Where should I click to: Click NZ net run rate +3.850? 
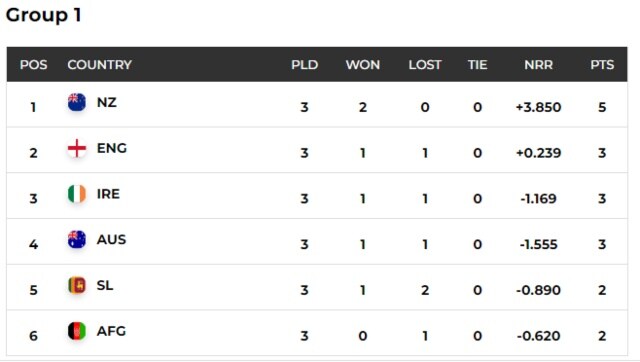tap(538, 107)
